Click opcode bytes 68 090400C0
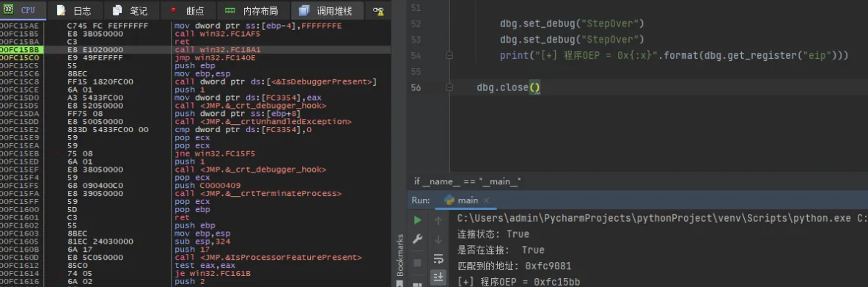 [93, 186]
